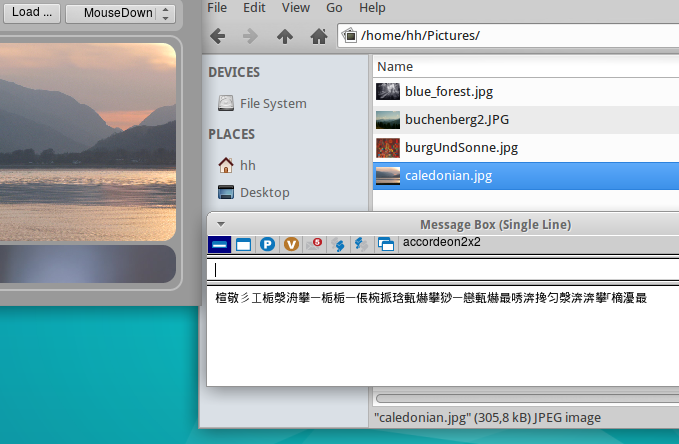Expand the Message Box title triangle menu

click(220, 224)
